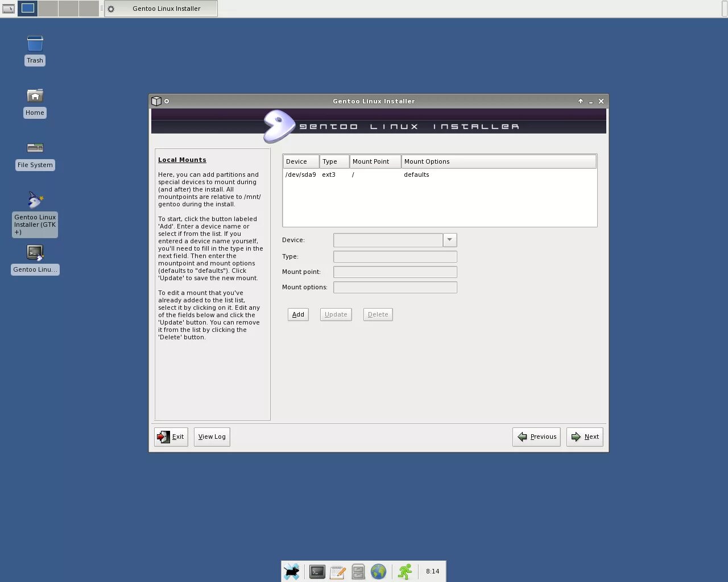Sort by the Type column header
This screenshot has height=582, width=728.
pos(334,161)
